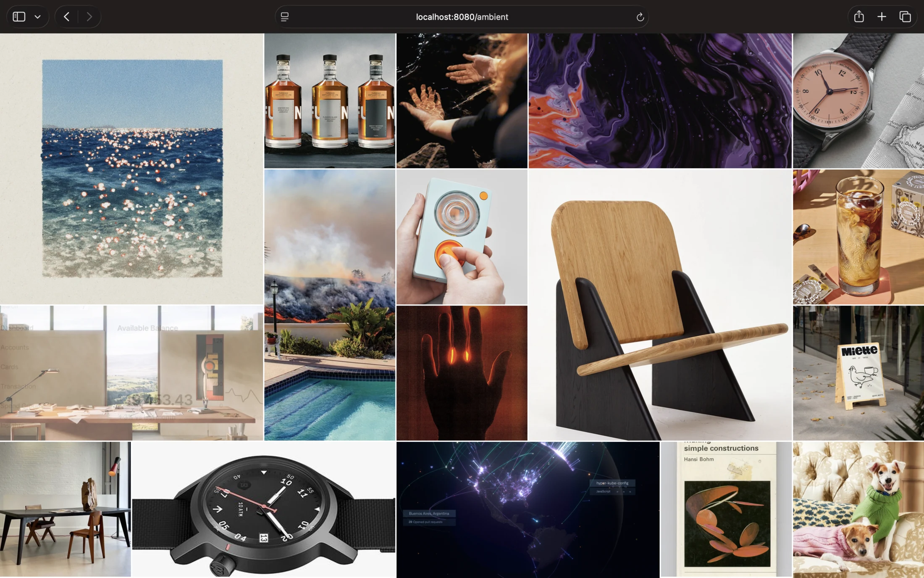Open the sidebar tab group dropdown arrow
This screenshot has width=924, height=578.
[38, 17]
